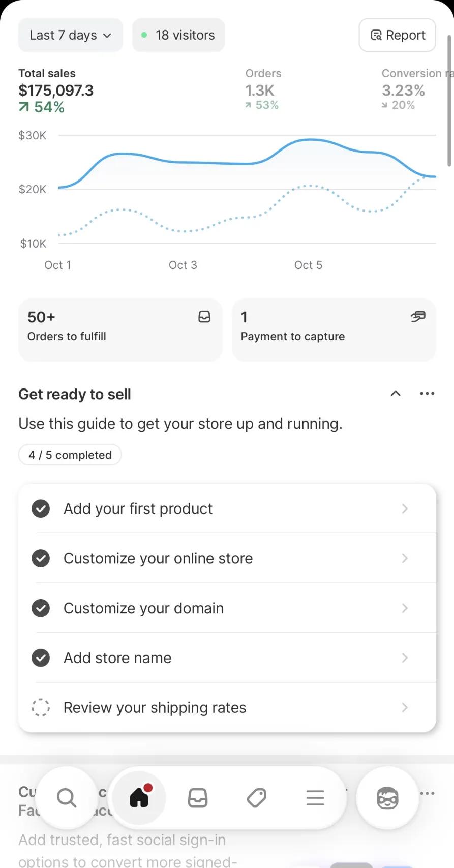Open Products tag icon in bottom bar
The image size is (454, 868).
pos(257,798)
